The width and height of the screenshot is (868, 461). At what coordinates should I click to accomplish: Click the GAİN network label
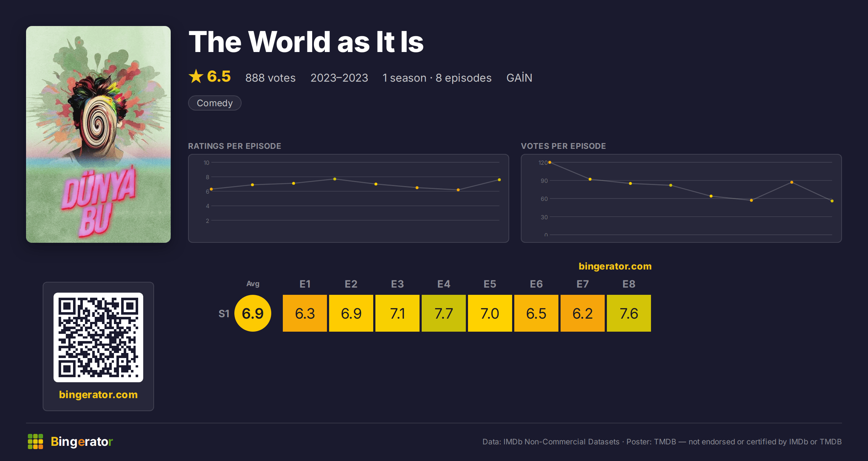point(519,78)
